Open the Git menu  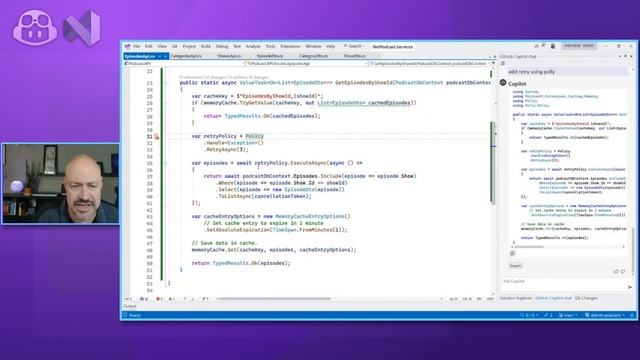(175, 47)
